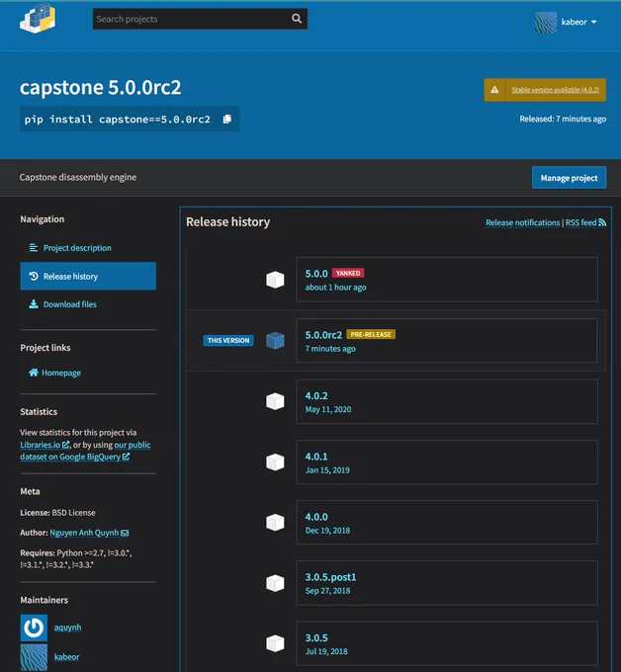Open release 5.0.0rc2 entry
The height and width of the screenshot is (672, 621).
click(447, 340)
